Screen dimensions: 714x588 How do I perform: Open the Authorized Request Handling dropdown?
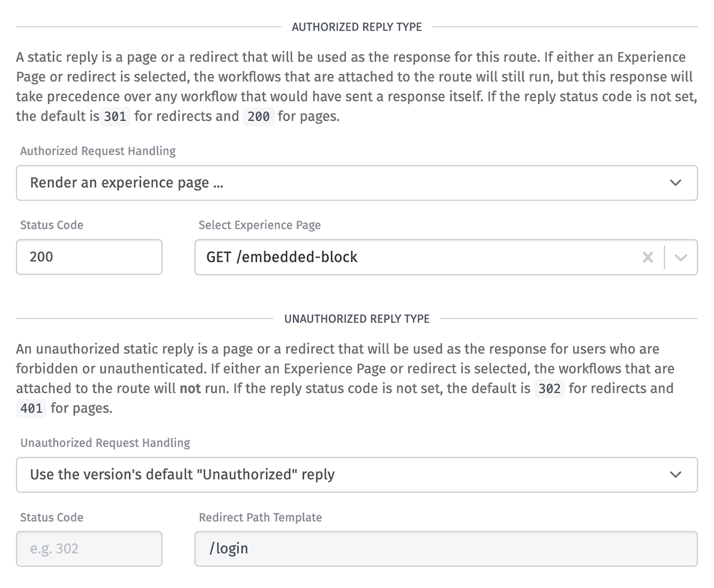[356, 183]
